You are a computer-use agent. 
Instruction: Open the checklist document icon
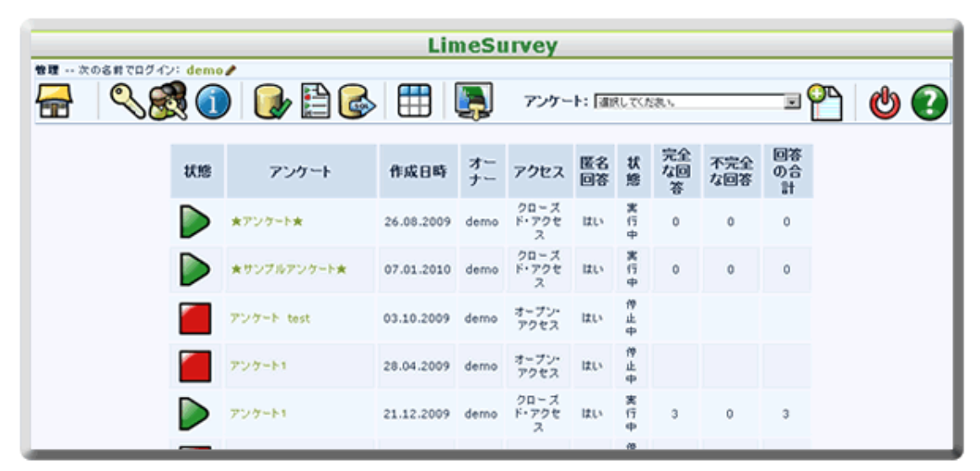[315, 104]
